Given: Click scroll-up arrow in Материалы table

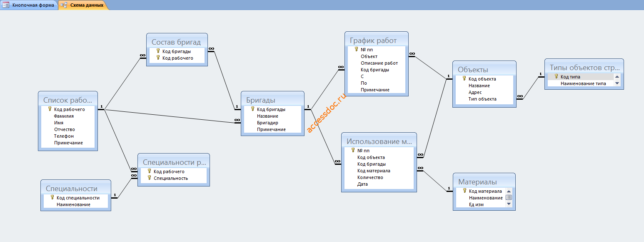Looking at the screenshot, I should [x=509, y=191].
